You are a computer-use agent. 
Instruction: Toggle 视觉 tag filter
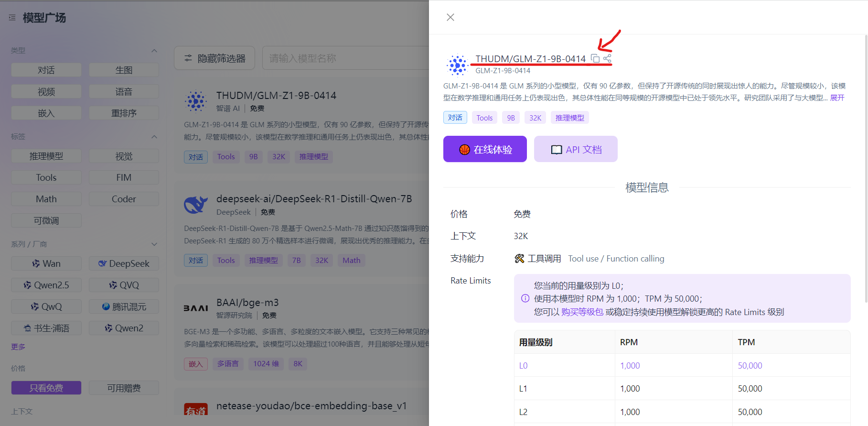click(124, 156)
